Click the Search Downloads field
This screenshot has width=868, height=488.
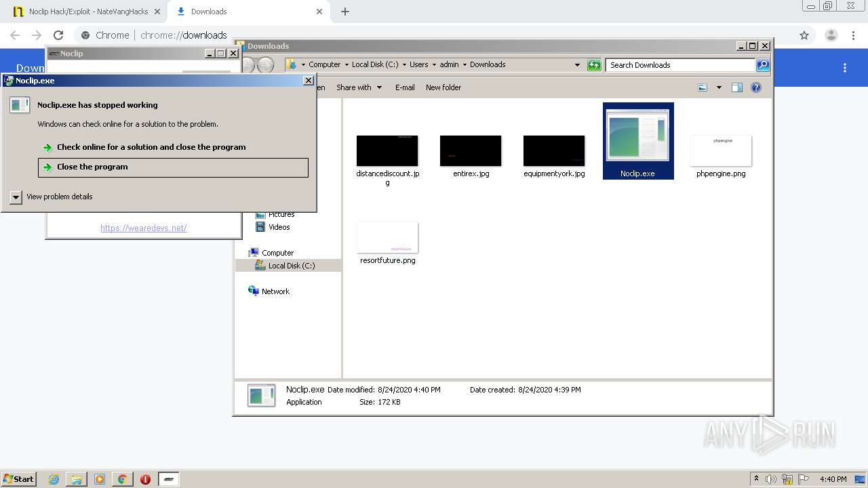click(680, 65)
